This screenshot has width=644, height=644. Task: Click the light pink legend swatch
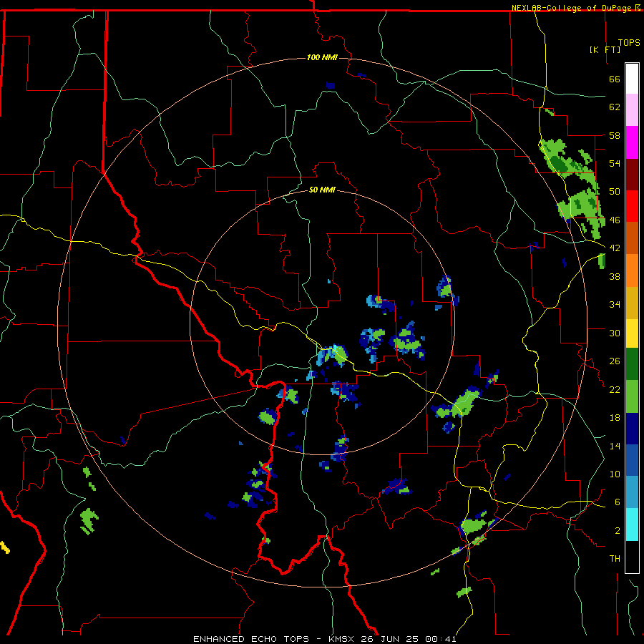tap(632, 110)
